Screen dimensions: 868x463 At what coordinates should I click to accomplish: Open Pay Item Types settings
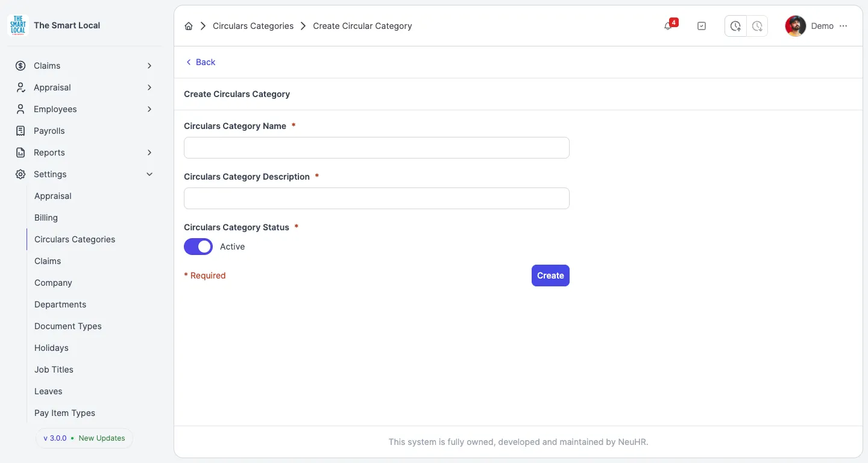tap(64, 413)
